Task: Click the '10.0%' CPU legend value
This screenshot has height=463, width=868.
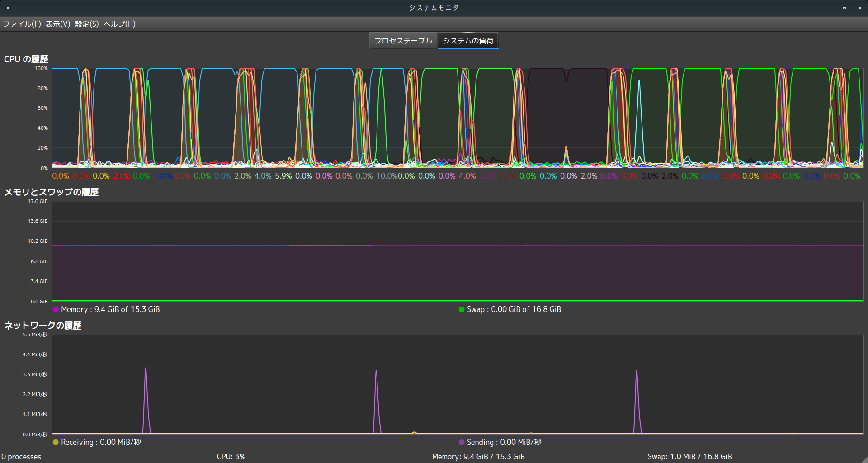Action: (x=387, y=176)
